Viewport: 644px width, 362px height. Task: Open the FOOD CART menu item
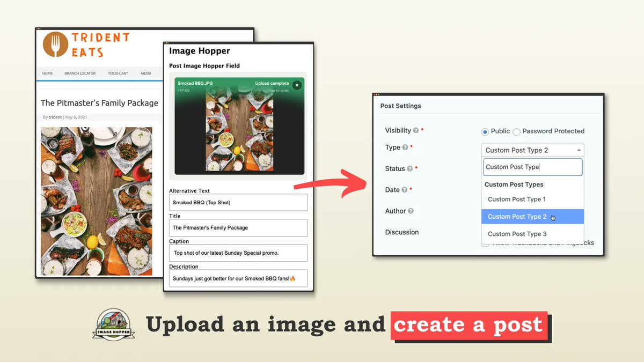pyautogui.click(x=118, y=73)
